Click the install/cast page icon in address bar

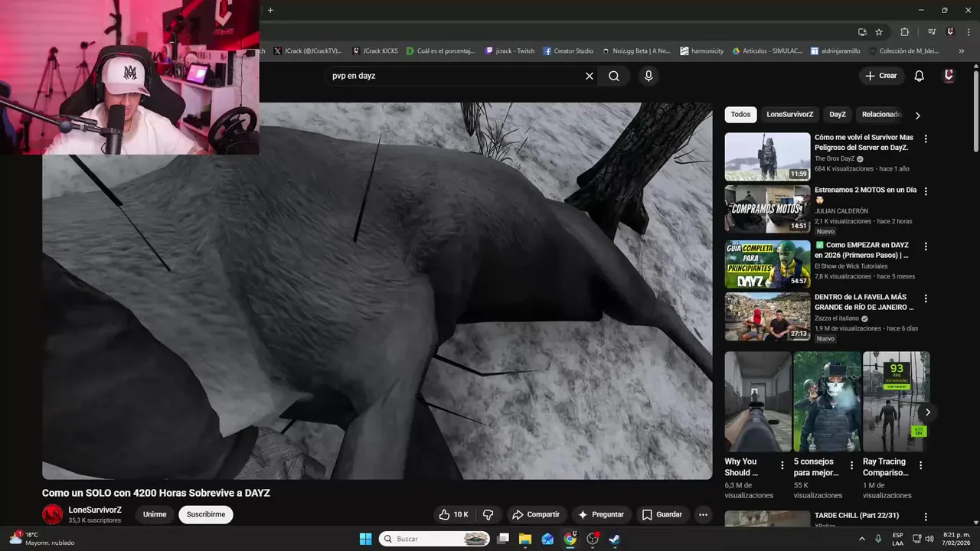pyautogui.click(x=862, y=32)
